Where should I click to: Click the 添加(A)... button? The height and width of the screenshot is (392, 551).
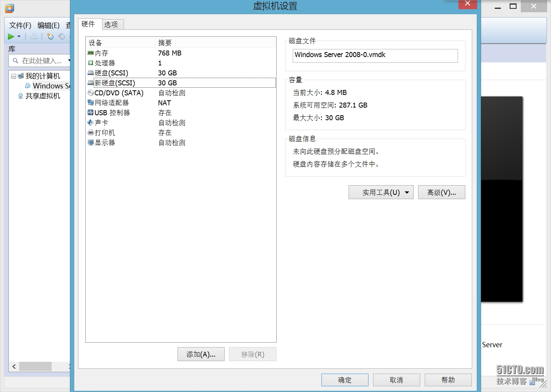(x=201, y=354)
